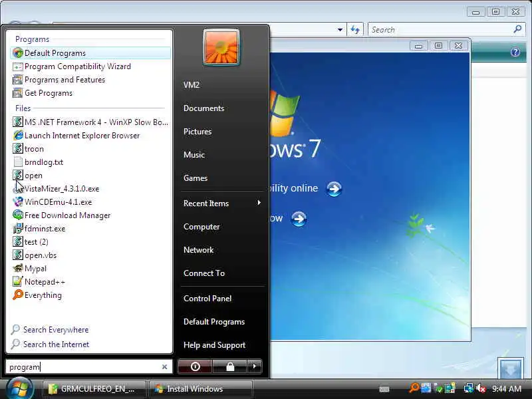Click blue help question mark icon
The height and width of the screenshot is (399, 532).
pyautogui.click(x=515, y=52)
